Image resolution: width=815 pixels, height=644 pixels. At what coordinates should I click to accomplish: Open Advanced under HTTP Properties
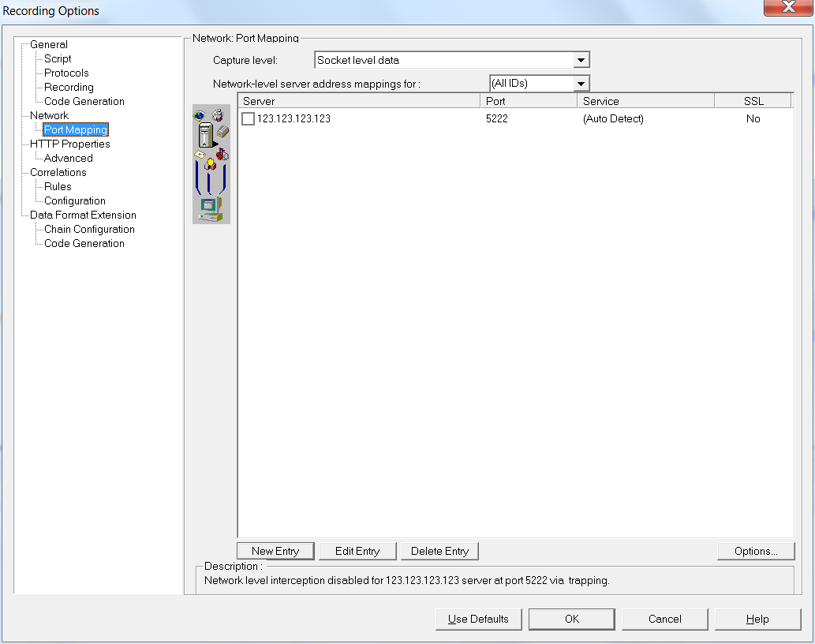pyautogui.click(x=69, y=159)
